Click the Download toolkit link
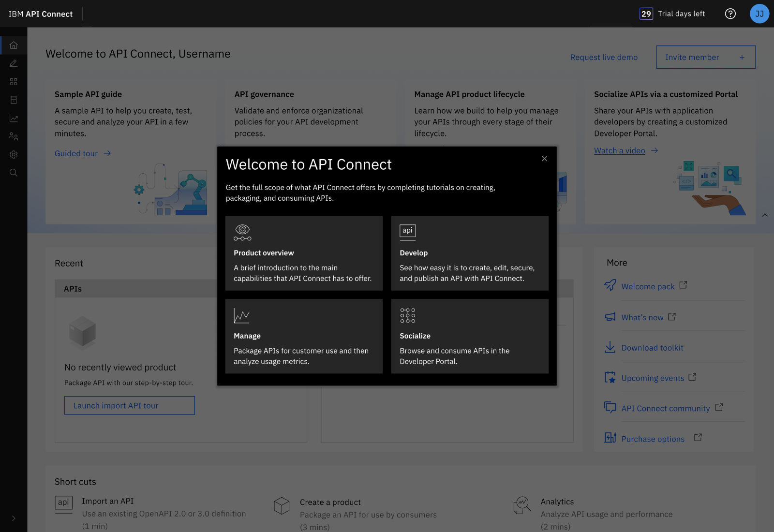 [652, 348]
